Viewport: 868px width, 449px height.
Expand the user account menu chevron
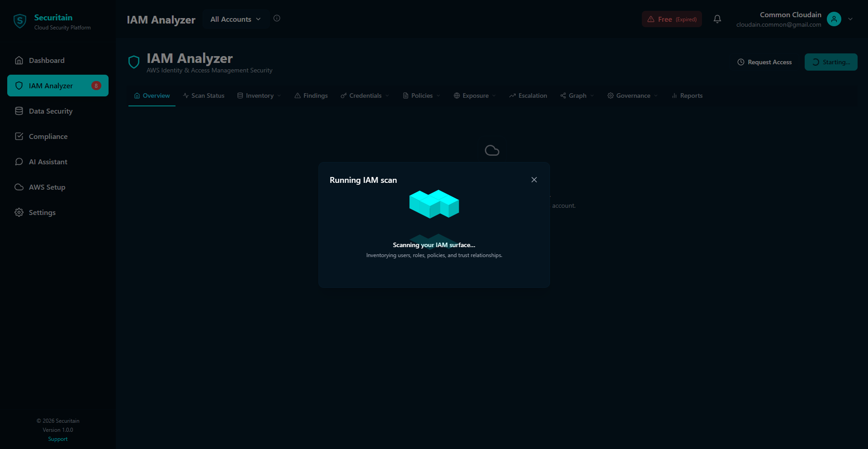coord(850,19)
